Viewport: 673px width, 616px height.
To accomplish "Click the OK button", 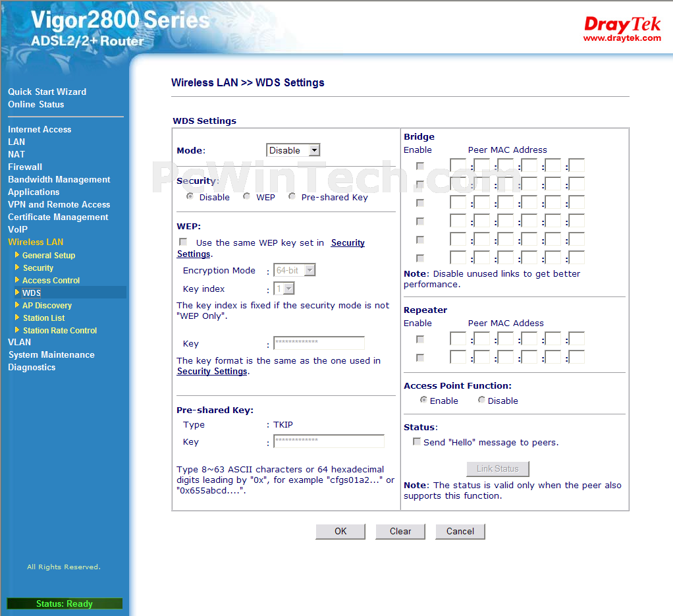I will [x=340, y=531].
